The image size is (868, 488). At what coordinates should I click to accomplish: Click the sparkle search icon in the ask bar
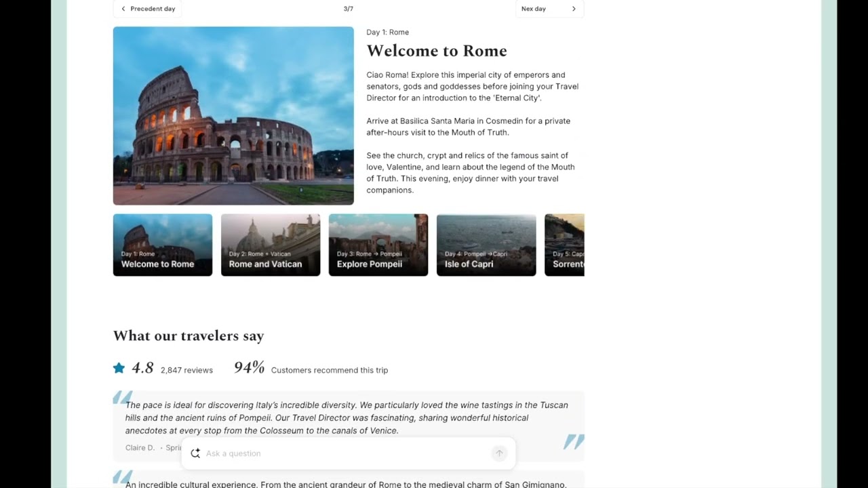click(x=195, y=453)
